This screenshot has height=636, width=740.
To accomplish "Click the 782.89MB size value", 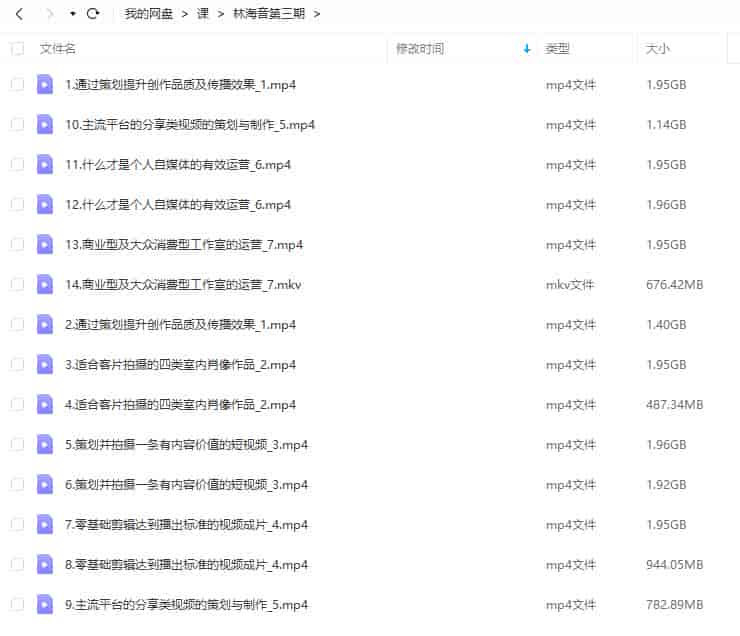I will coord(674,604).
